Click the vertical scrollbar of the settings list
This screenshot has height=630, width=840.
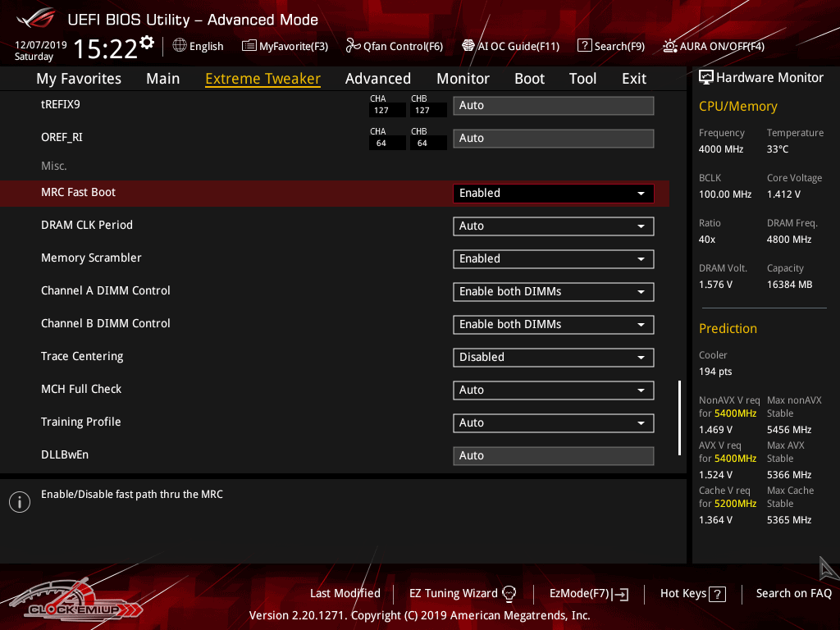click(x=679, y=418)
